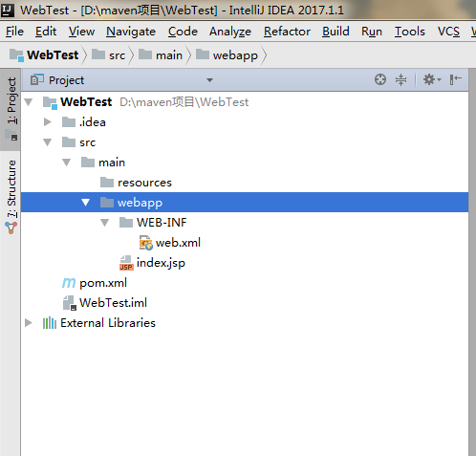Click the Project view icon in panel header
476x456 pixels.
coord(37,79)
